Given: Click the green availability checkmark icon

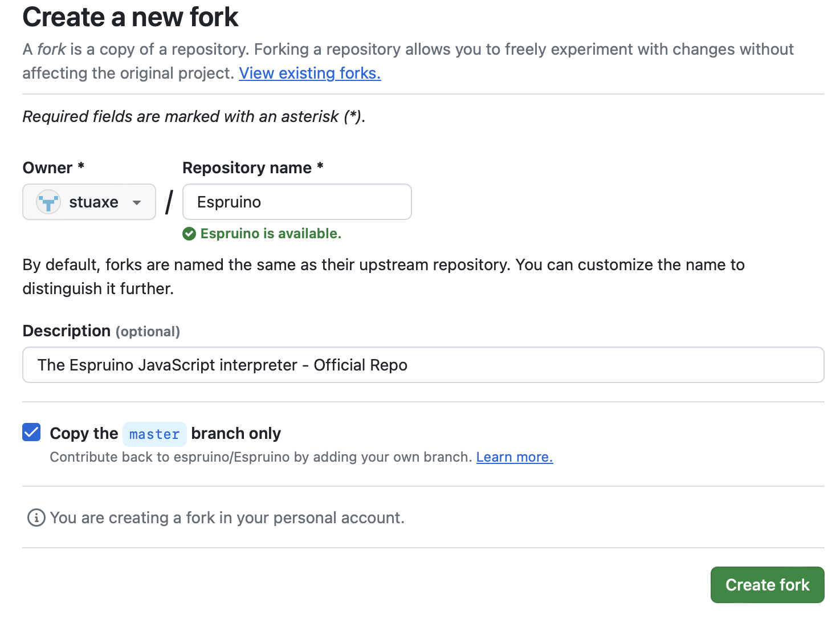Looking at the screenshot, I should (189, 234).
